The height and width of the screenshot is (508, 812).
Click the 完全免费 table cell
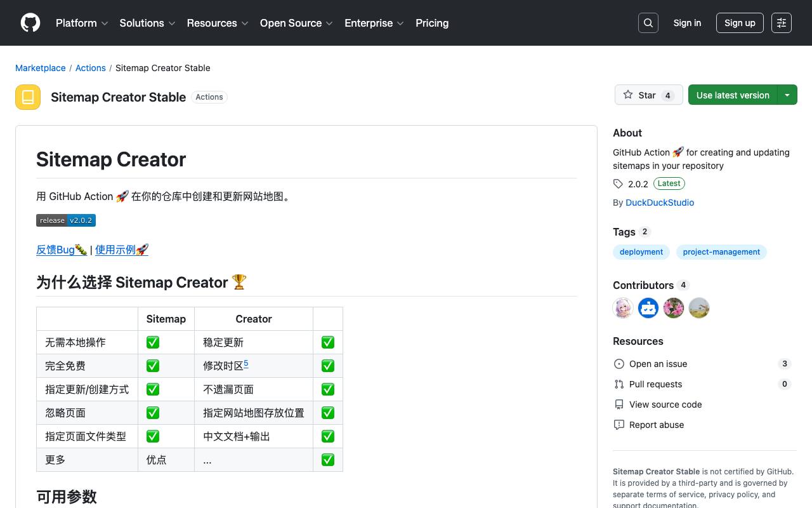coord(88,366)
